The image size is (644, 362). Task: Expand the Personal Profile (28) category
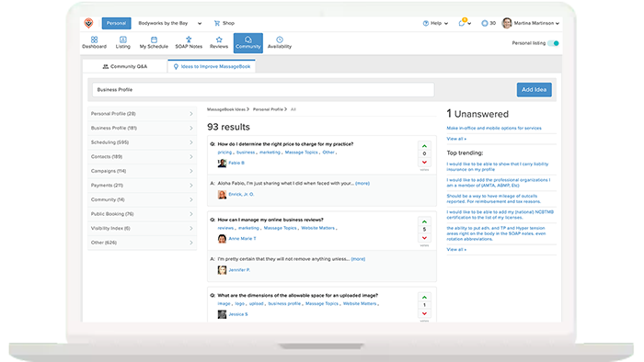[x=142, y=114]
